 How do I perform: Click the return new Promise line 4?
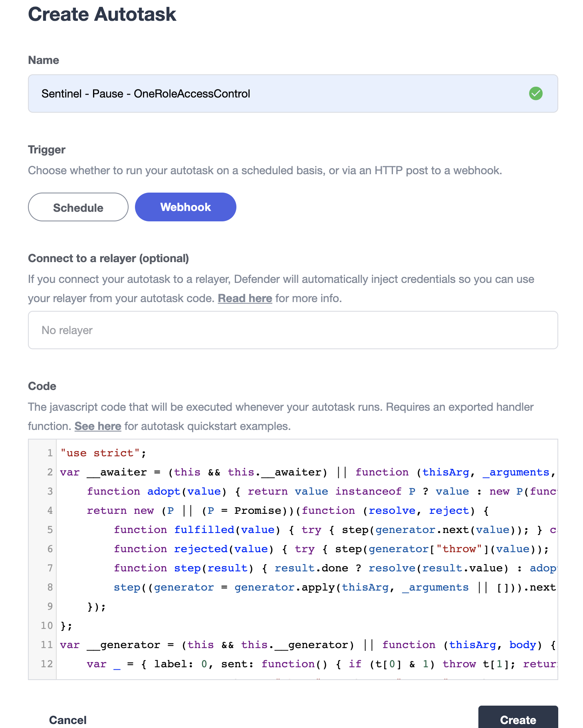(288, 511)
